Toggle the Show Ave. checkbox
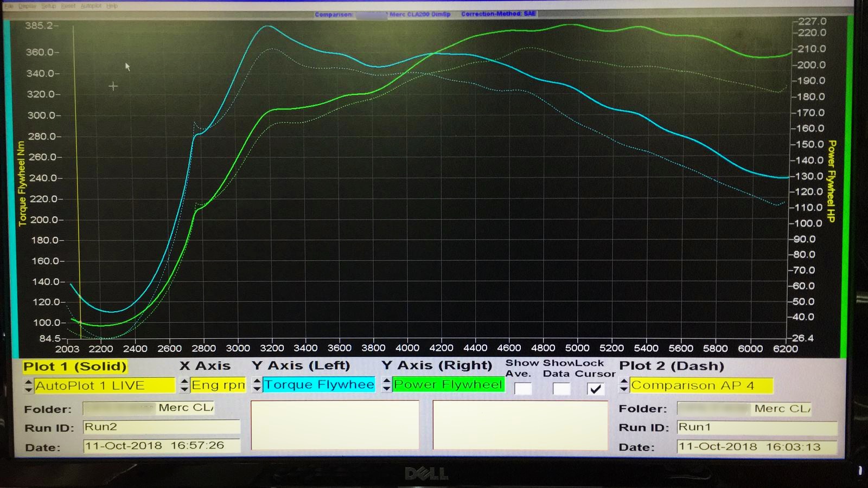Viewport: 868px width, 488px height. [x=523, y=389]
